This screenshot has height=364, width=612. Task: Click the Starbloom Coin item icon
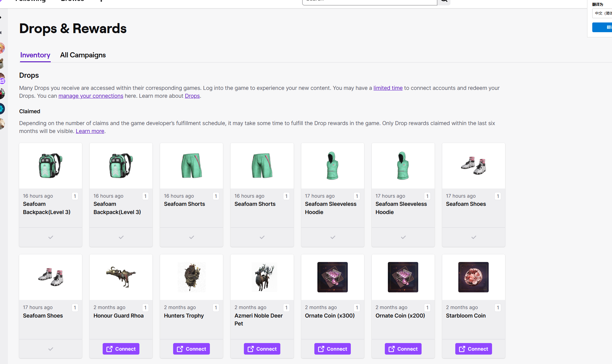tap(473, 277)
